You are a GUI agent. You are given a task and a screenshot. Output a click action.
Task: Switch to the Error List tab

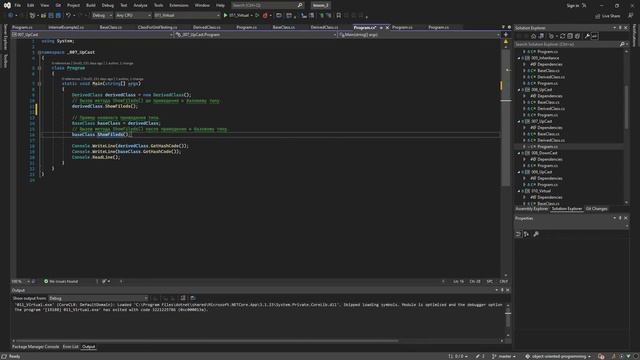[70, 347]
